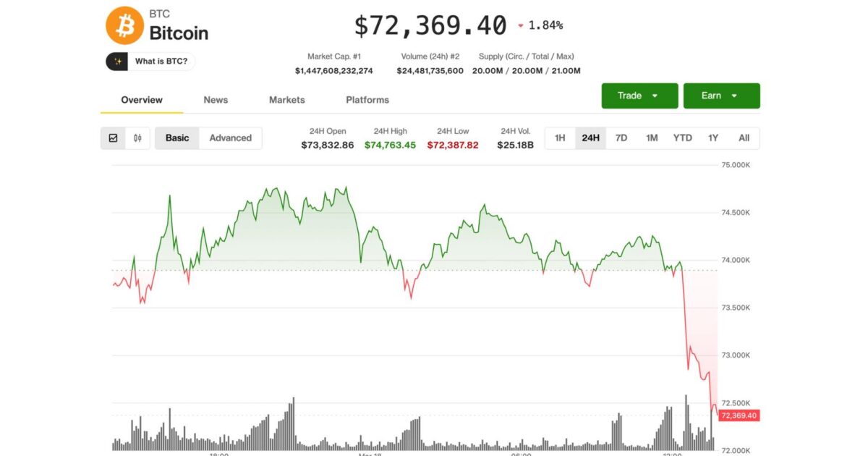Select the All time range option
This screenshot has height=456, width=868.
coord(744,138)
